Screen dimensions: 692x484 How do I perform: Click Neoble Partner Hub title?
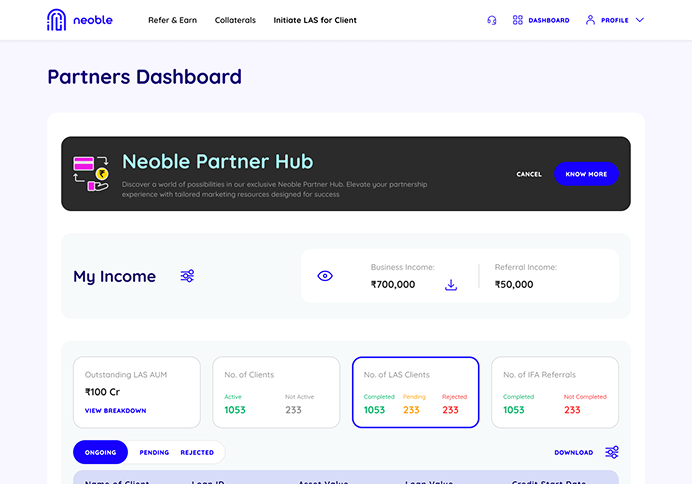[218, 161]
